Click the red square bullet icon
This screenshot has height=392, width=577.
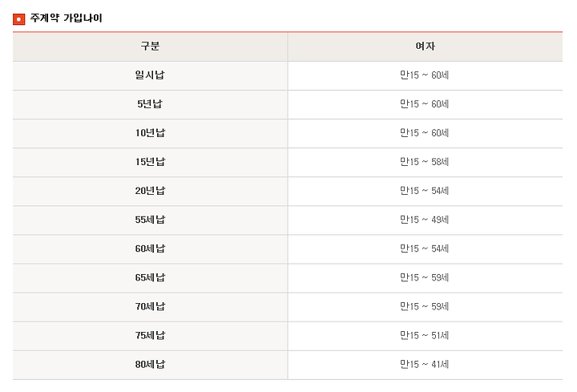click(18, 19)
